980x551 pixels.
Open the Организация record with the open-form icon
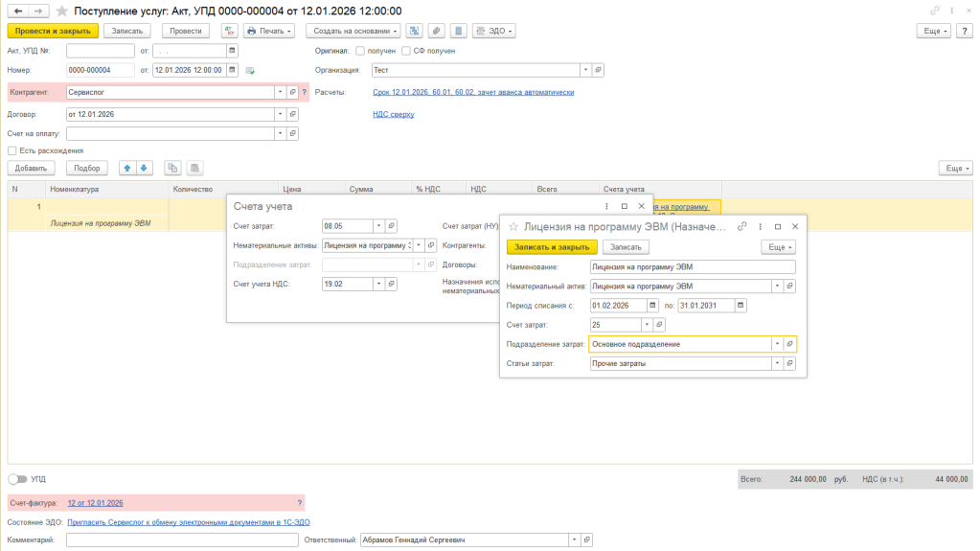click(x=598, y=70)
